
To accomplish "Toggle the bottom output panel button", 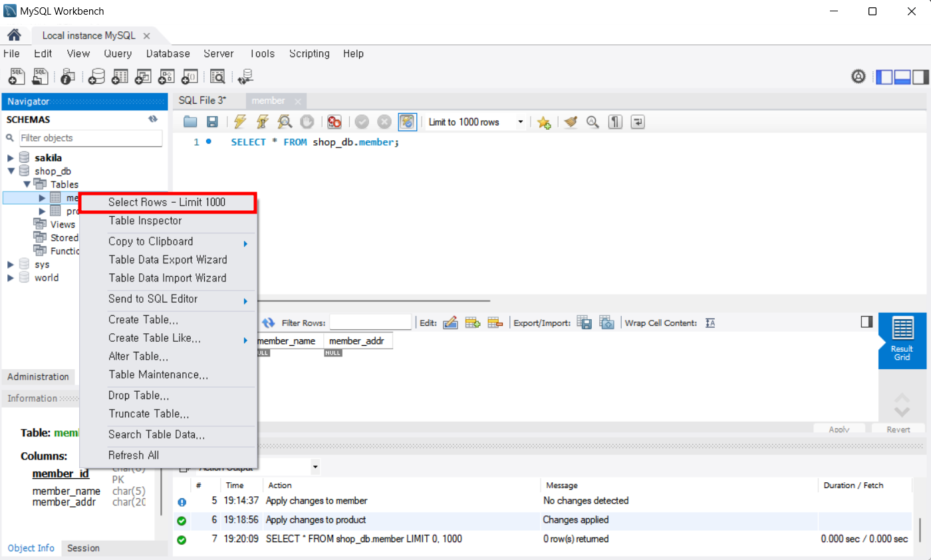I will 902,76.
